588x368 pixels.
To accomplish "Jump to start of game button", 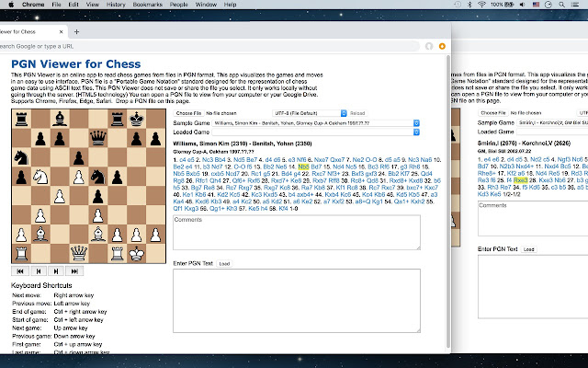I will point(20,271).
